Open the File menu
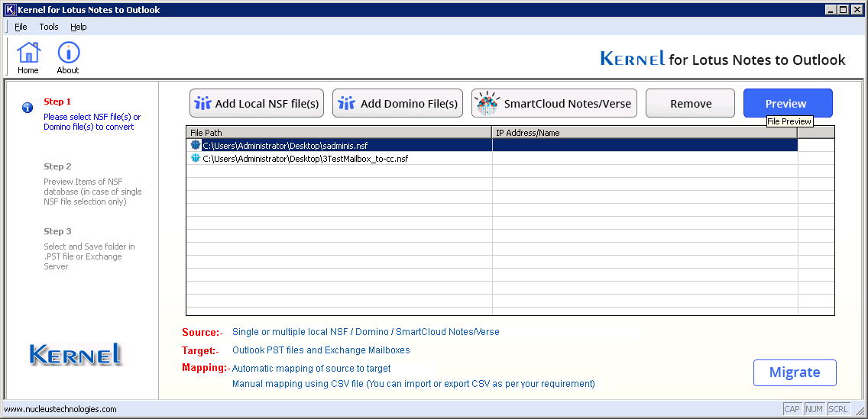 pyautogui.click(x=21, y=27)
